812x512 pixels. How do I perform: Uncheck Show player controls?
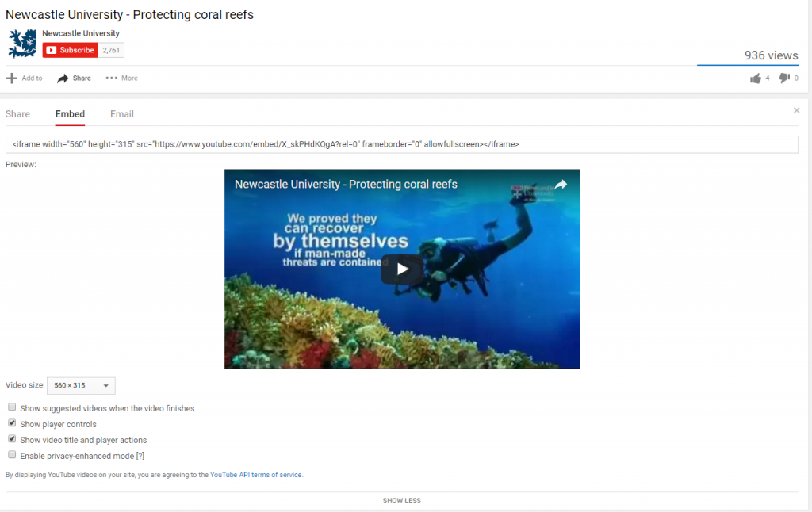coord(12,423)
